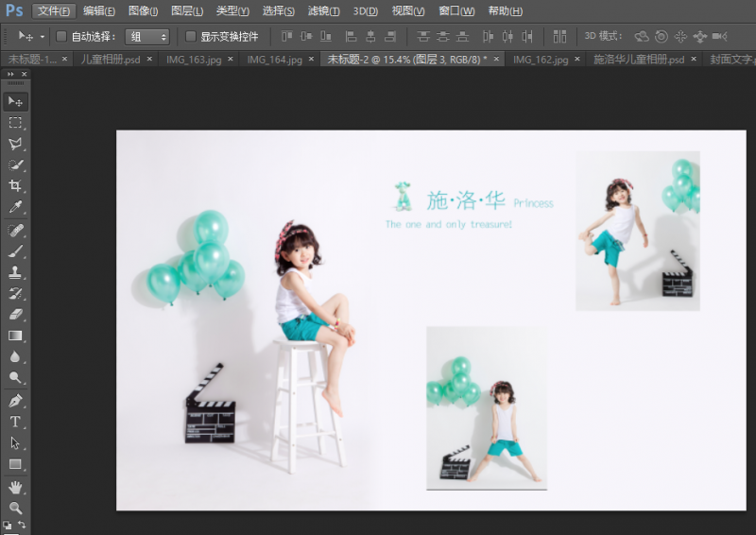Viewport: 756px width, 535px height.
Task: Select the Gradient tool
Action: [x=15, y=336]
